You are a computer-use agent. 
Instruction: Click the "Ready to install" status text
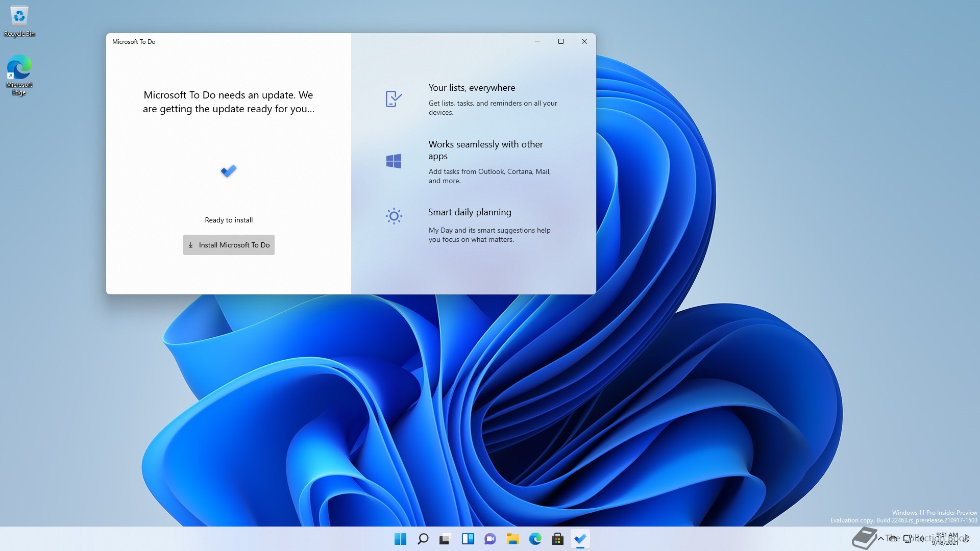pos(229,220)
